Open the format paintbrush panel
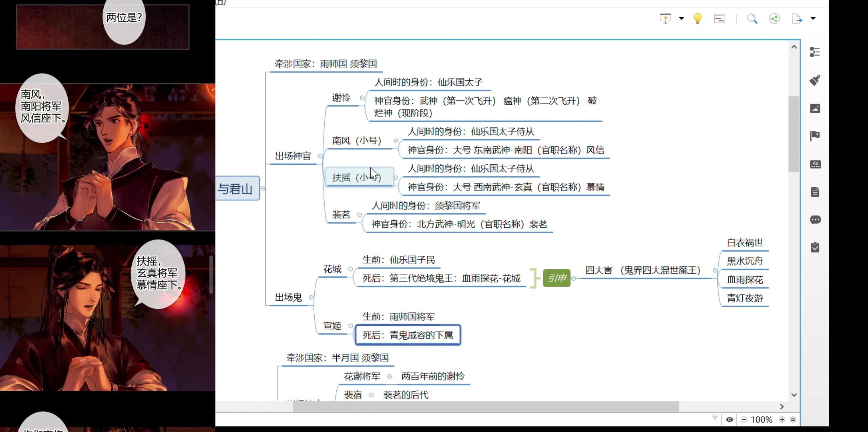This screenshot has width=868, height=432. [x=815, y=80]
